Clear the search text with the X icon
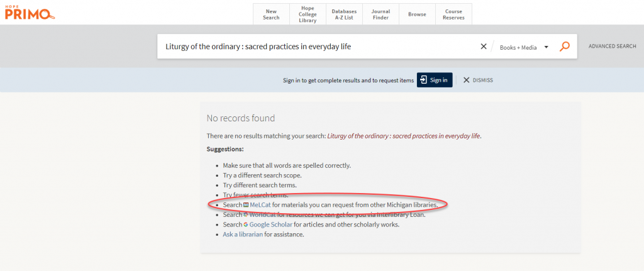Screen dimensions: 644x271 click(484, 47)
